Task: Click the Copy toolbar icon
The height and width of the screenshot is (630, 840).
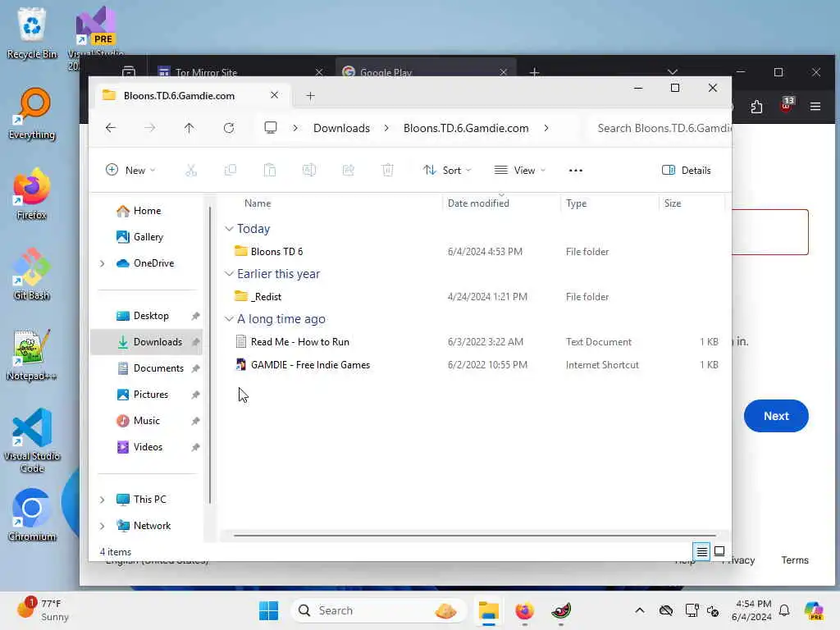Action: [231, 171]
